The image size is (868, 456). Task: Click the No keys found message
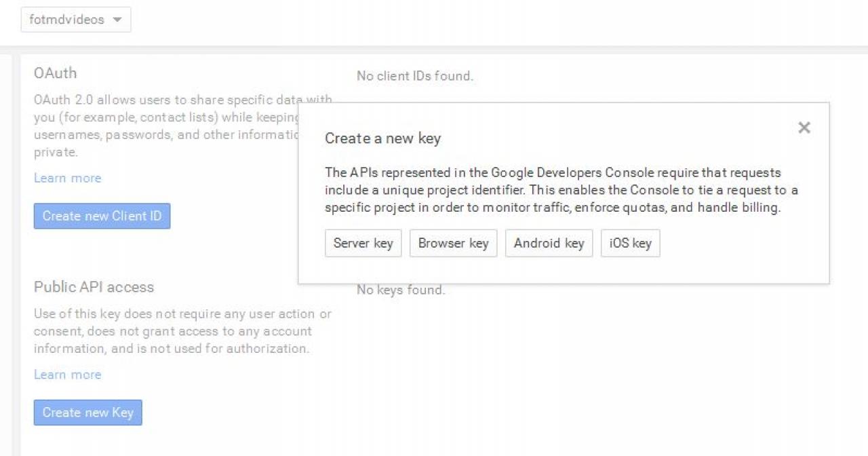coord(401,290)
